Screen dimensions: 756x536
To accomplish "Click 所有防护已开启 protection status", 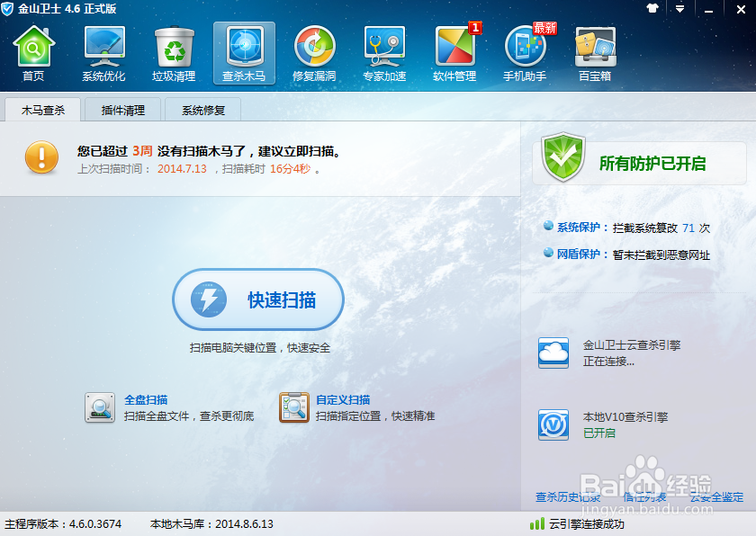I will [652, 164].
